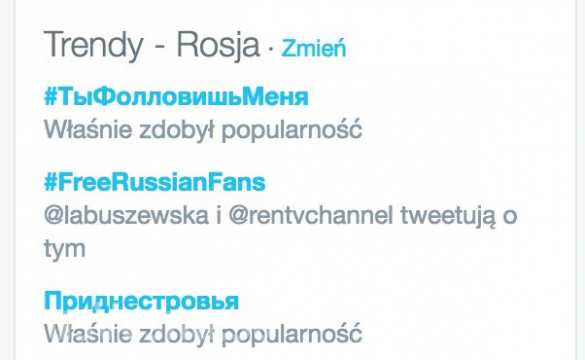The width and height of the screenshot is (585, 360).
Task: Click the word 'Trendy' in the heading
Action: [94, 47]
